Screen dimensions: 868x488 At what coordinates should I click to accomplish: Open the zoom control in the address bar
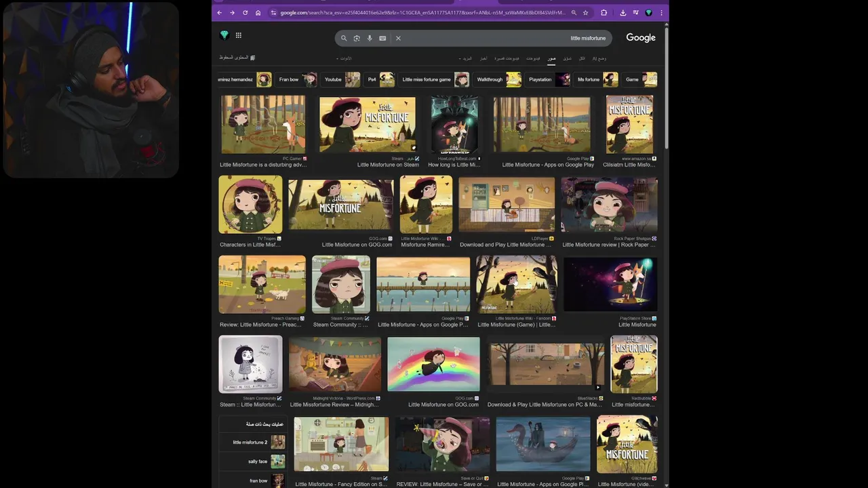[574, 12]
